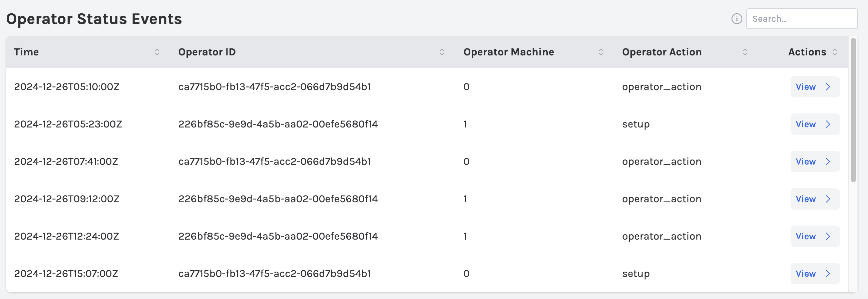Click the Time column header label
Image resolution: width=868 pixels, height=299 pixels.
(x=26, y=52)
